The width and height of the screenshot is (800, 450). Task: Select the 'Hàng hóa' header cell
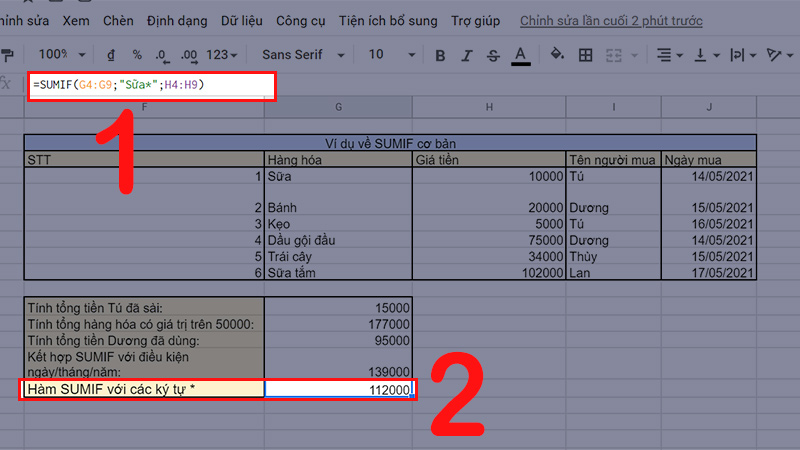[338, 160]
